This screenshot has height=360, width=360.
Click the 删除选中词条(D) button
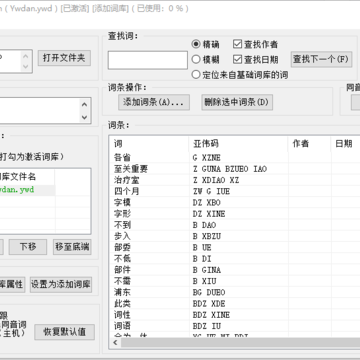(237, 102)
